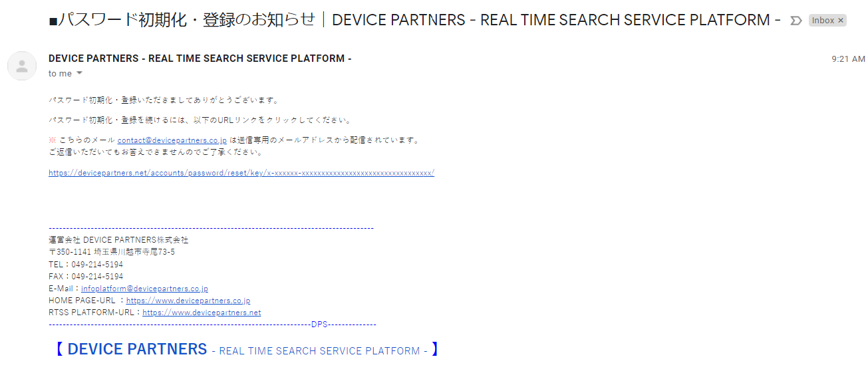Click the FAX：049-214-5194 line

86,277
